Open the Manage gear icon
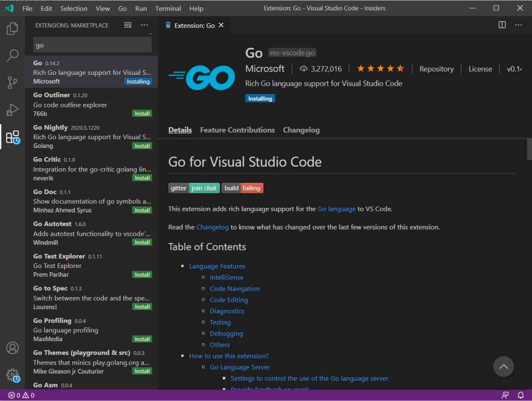Image resolution: width=532 pixels, height=401 pixels. [12, 375]
